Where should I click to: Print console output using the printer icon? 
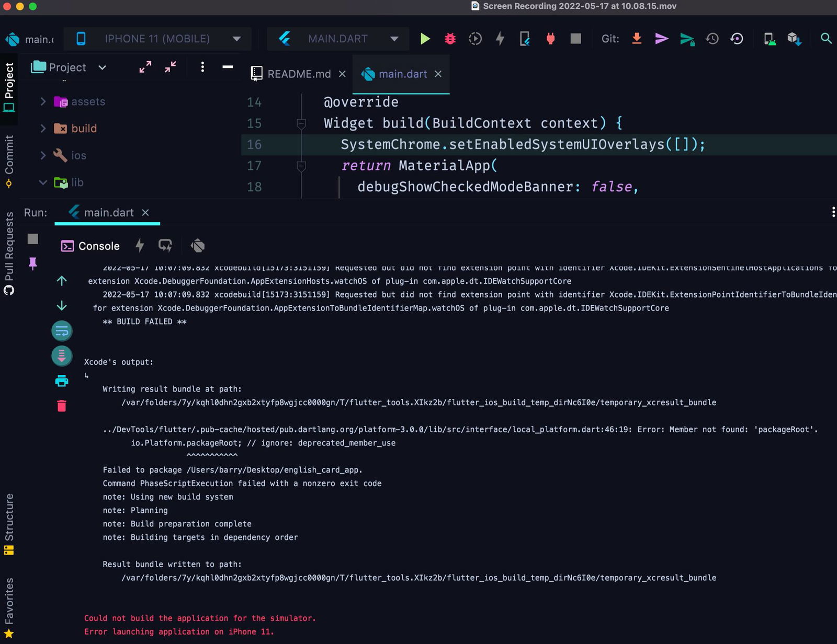(62, 381)
